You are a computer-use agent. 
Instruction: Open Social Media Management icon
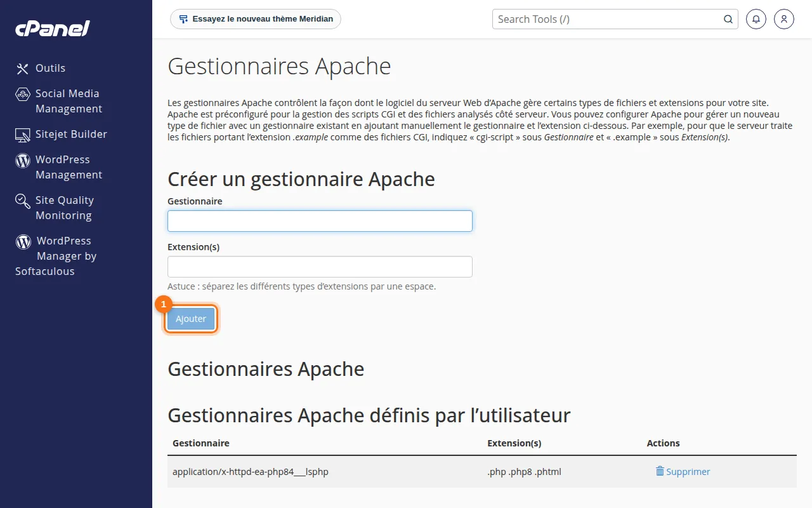tap(23, 94)
